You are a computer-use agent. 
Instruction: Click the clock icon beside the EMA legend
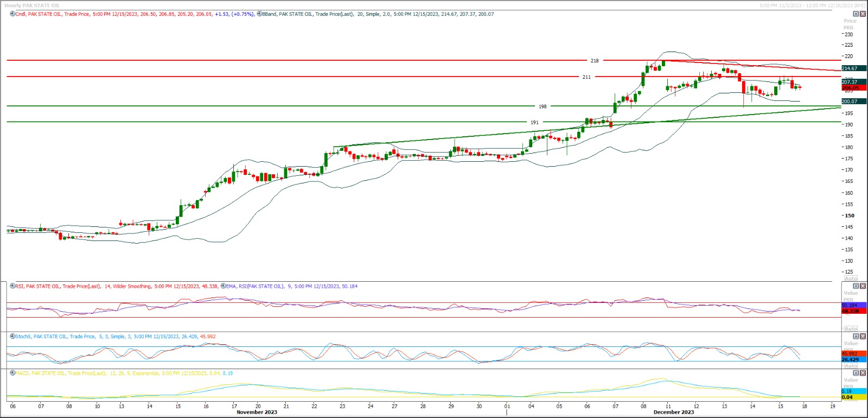(223, 286)
